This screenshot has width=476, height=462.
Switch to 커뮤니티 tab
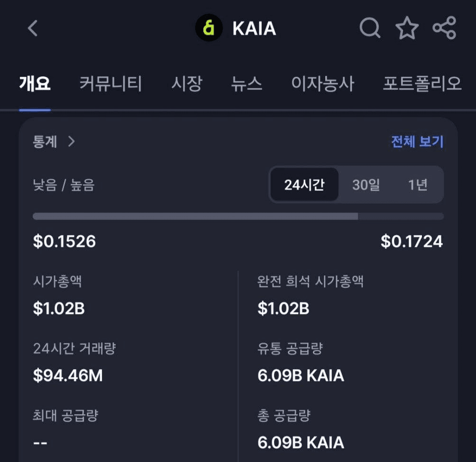click(111, 83)
